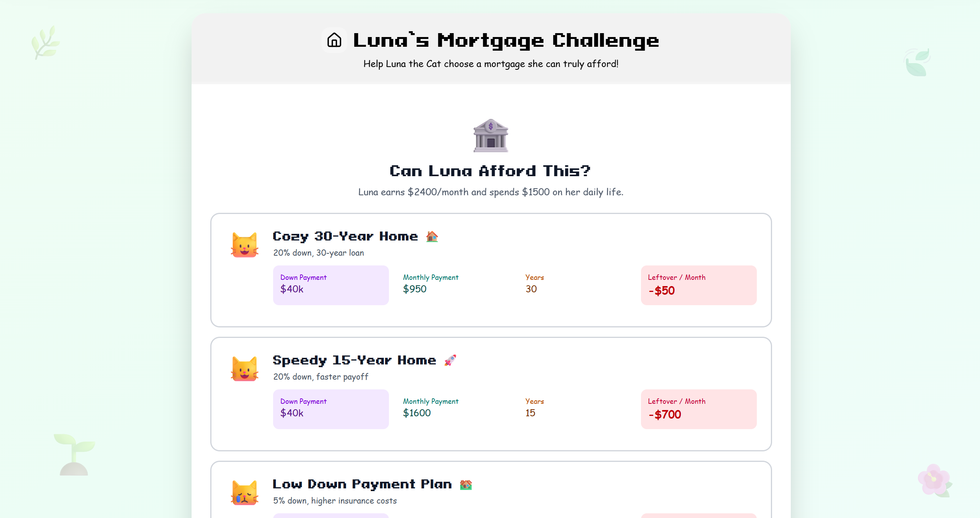Select the Speedy 15-Year Home title
Viewport: 980px width, 518px height.
(354, 361)
